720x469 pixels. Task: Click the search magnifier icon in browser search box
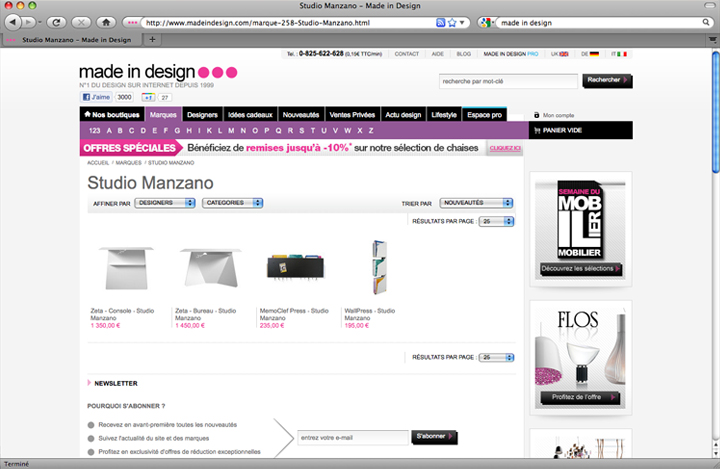(706, 22)
